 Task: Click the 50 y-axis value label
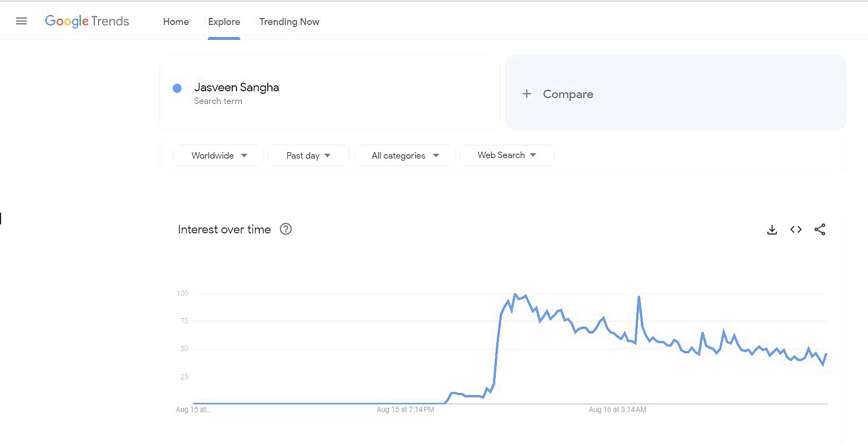(x=184, y=348)
